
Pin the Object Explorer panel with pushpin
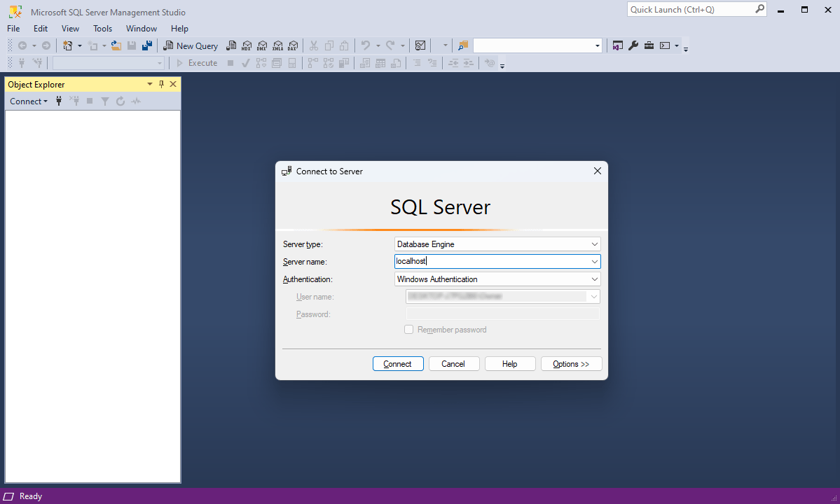pyautogui.click(x=161, y=84)
